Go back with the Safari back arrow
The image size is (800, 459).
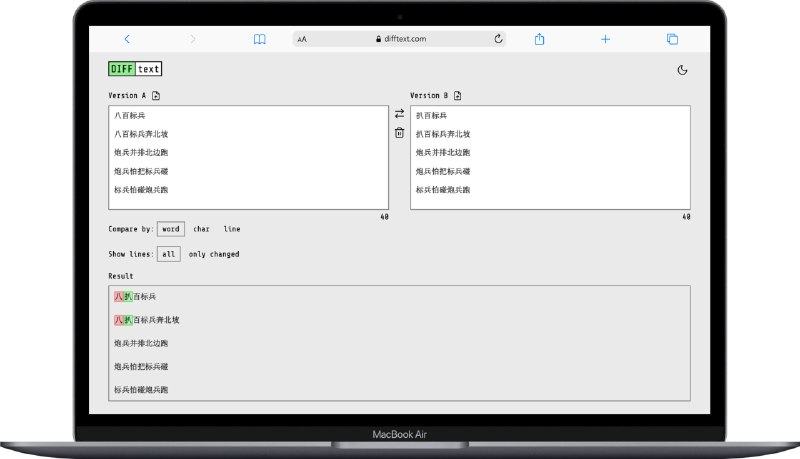pos(127,39)
